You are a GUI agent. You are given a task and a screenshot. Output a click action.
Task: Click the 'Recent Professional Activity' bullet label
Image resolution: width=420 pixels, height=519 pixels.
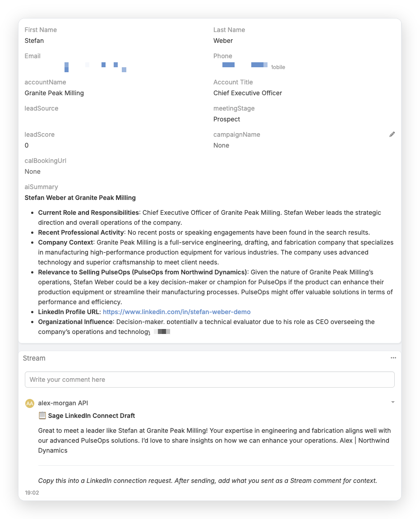[x=81, y=232]
